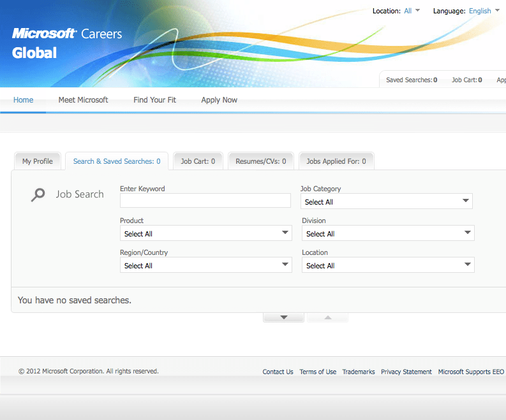506x420 pixels.
Task: Click the copyright 2012 Microsoft Corporation text
Action: pos(89,372)
